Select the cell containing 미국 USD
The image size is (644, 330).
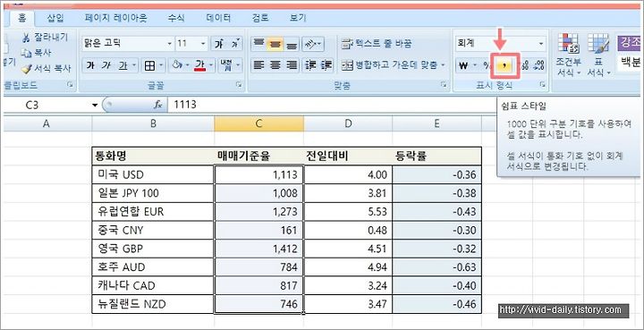click(153, 175)
